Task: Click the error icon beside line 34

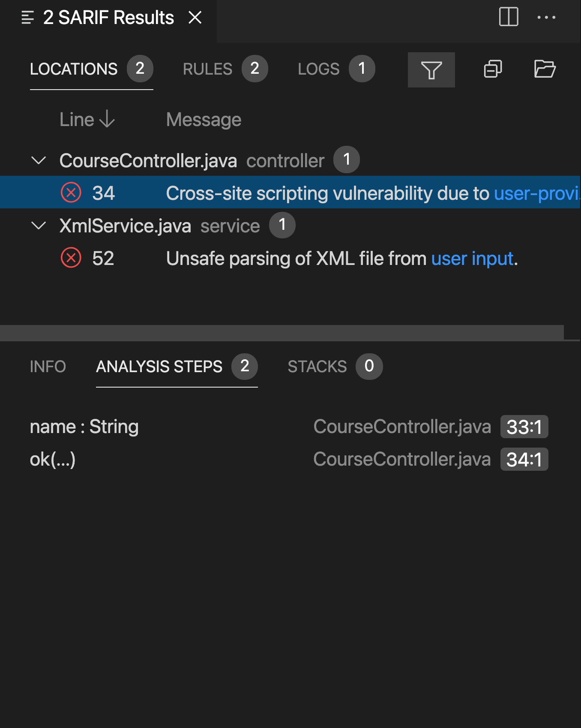Action: pyautogui.click(x=71, y=193)
